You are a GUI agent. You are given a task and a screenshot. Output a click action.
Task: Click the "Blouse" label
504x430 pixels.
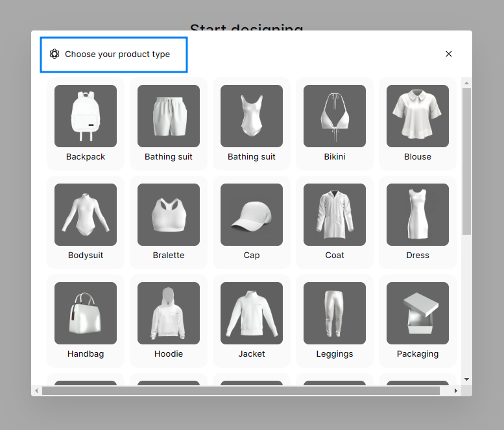tap(418, 157)
